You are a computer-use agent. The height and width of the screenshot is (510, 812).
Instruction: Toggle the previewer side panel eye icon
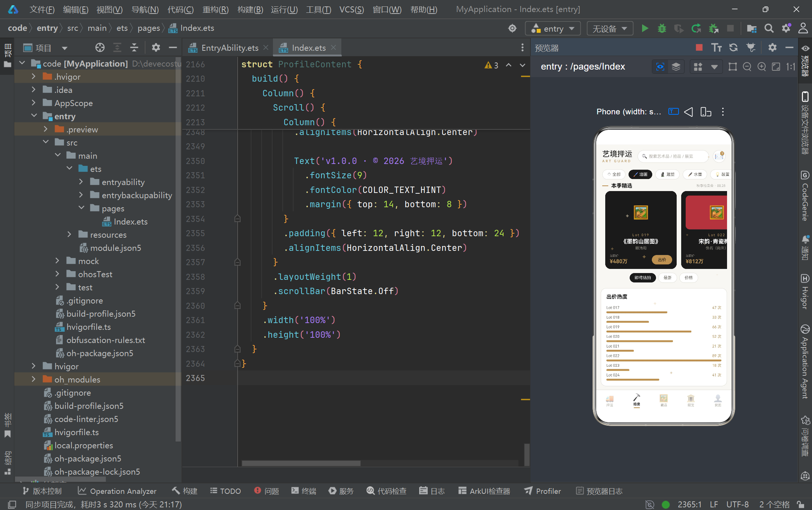click(805, 48)
